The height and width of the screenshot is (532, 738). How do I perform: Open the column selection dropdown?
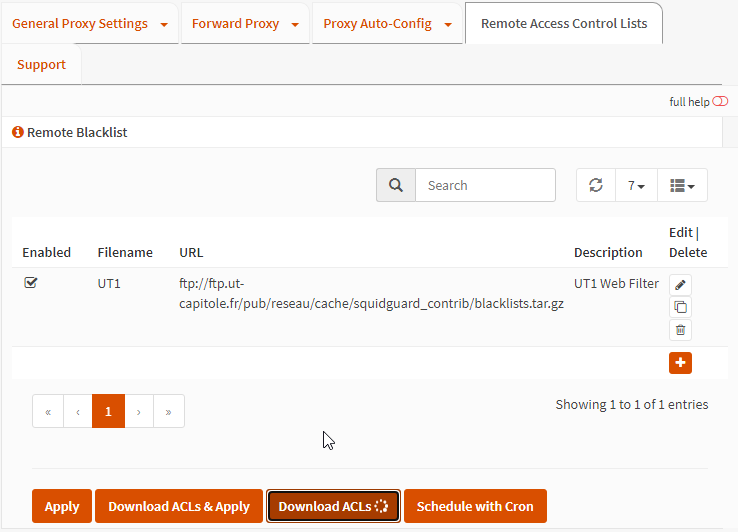click(682, 185)
